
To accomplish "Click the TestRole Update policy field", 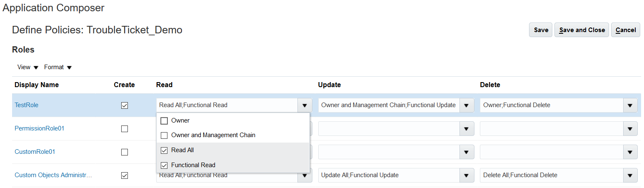I will (388, 105).
